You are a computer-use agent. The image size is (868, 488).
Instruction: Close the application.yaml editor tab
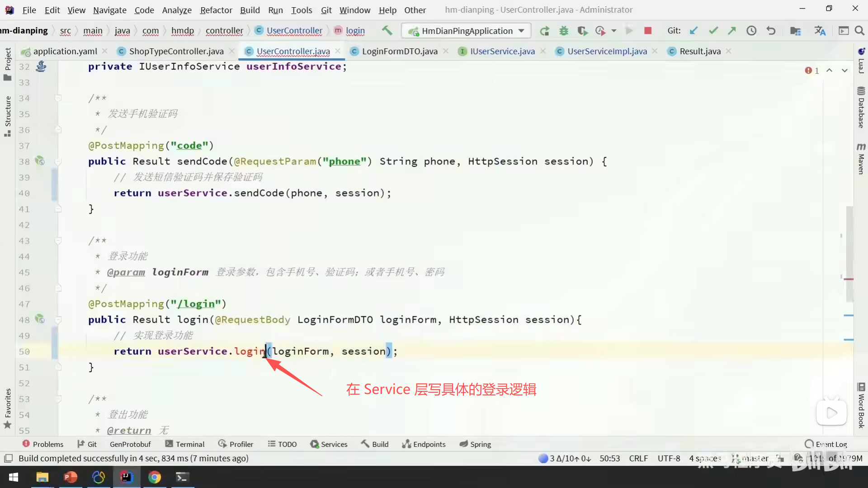pos(105,51)
